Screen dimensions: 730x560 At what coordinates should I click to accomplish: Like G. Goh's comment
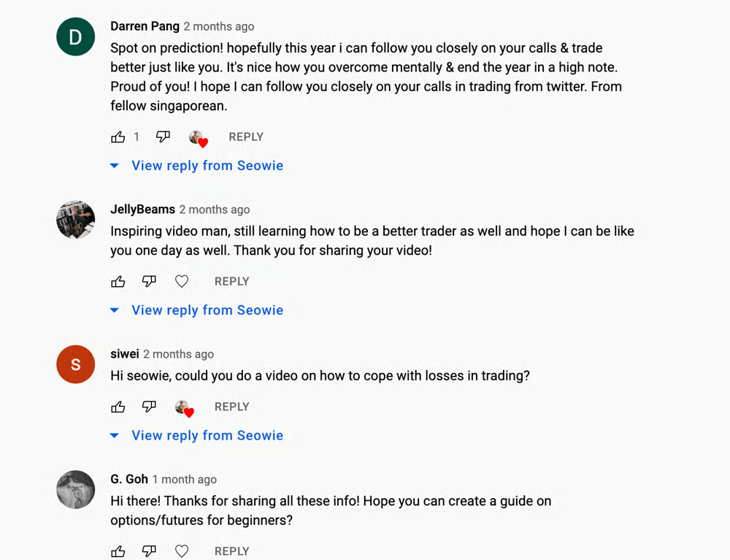[118, 551]
